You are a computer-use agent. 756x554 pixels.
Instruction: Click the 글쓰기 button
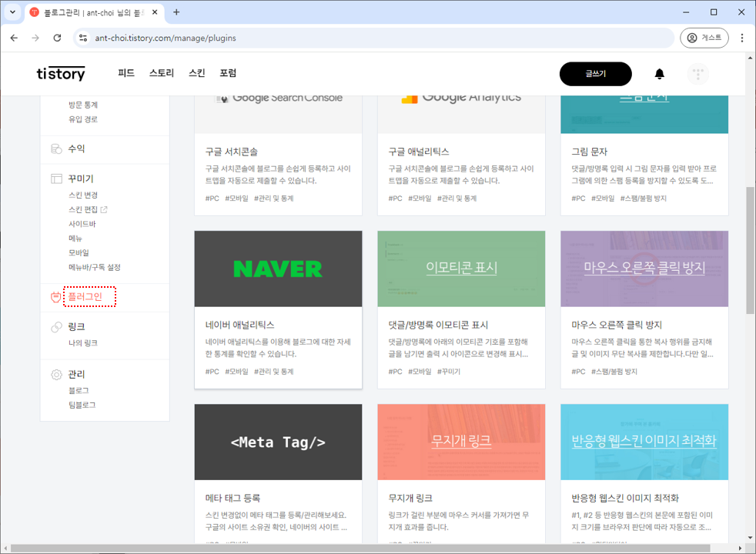tap(595, 74)
